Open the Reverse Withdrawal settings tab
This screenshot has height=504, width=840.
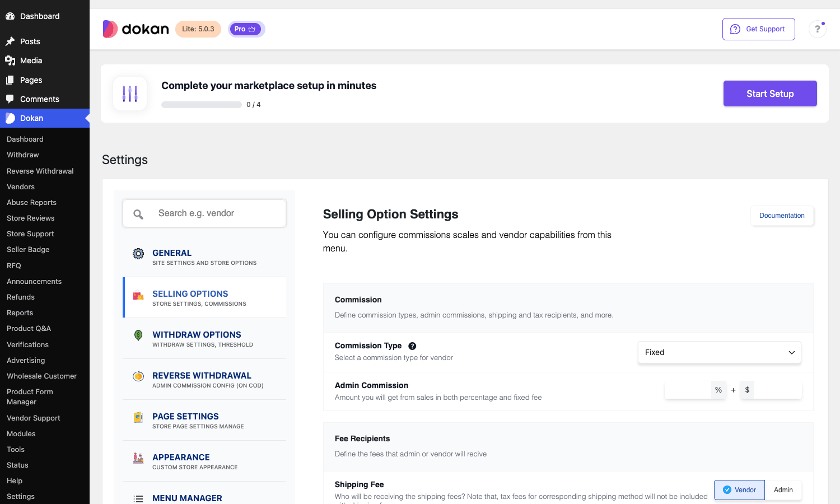(204, 380)
